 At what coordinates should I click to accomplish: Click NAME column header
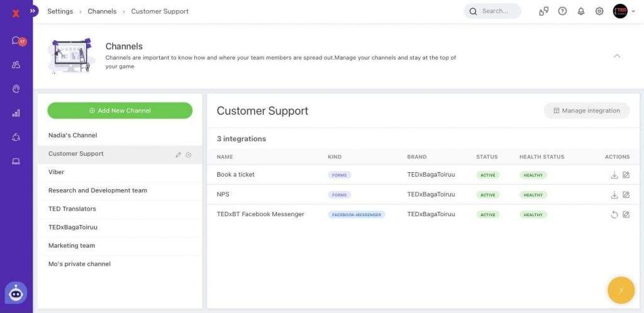pos(225,156)
